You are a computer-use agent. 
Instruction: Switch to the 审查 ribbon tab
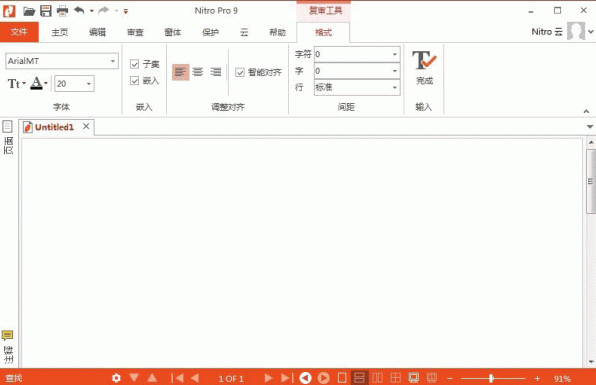tap(135, 32)
